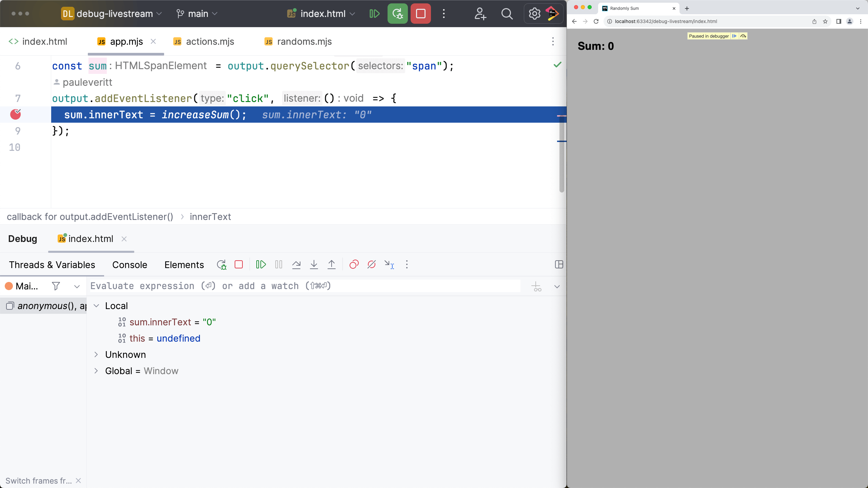
Task: Click the breakpoint red dot on line 8
Action: 16,115
